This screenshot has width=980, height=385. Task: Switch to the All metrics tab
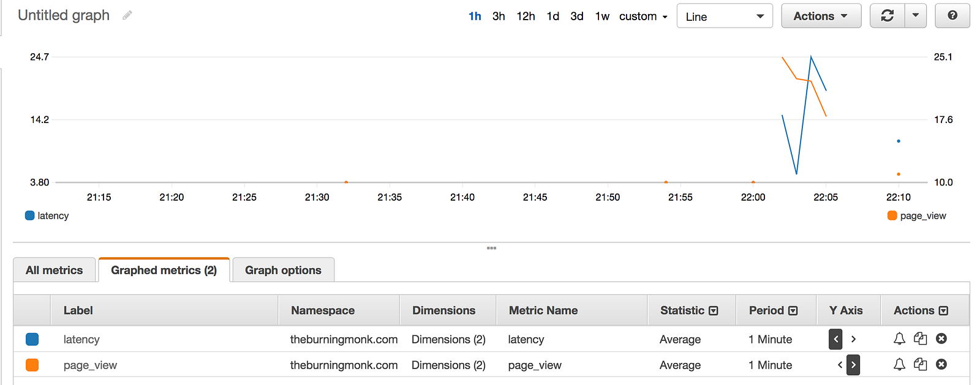(x=55, y=270)
